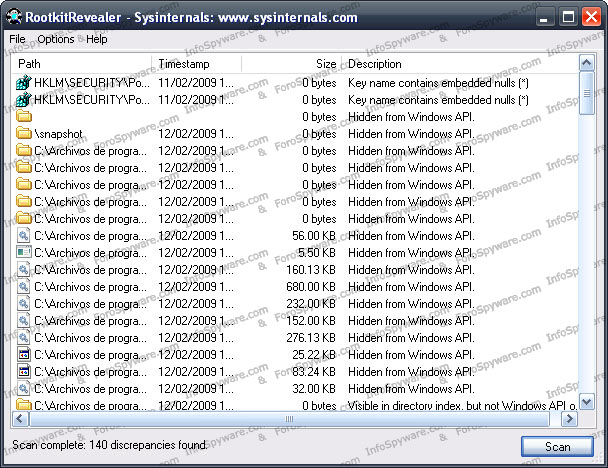Select the '\snapshot' path entry

point(58,134)
